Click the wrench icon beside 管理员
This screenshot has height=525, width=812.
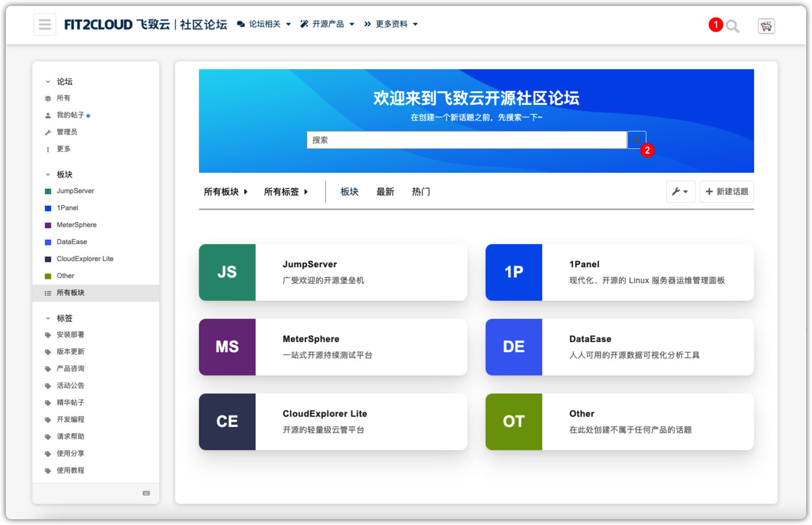pos(48,132)
